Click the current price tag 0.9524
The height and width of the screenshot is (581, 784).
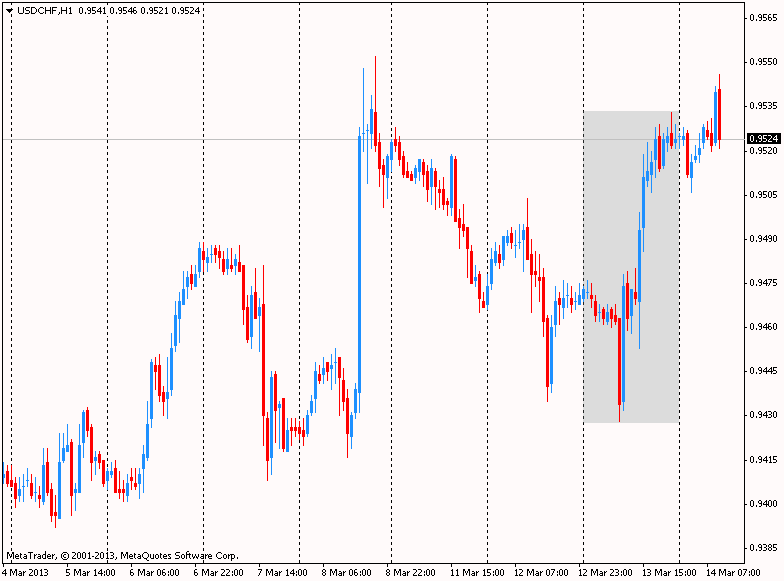(x=764, y=138)
